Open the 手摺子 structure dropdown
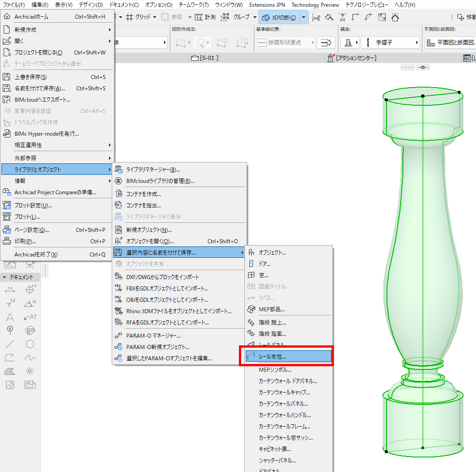This screenshot has width=476, height=472. (x=390, y=43)
